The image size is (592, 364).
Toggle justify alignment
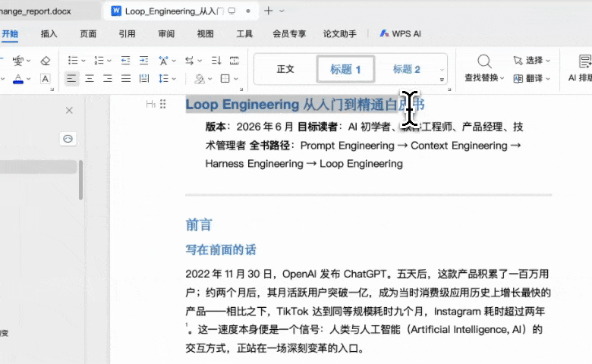click(x=126, y=78)
